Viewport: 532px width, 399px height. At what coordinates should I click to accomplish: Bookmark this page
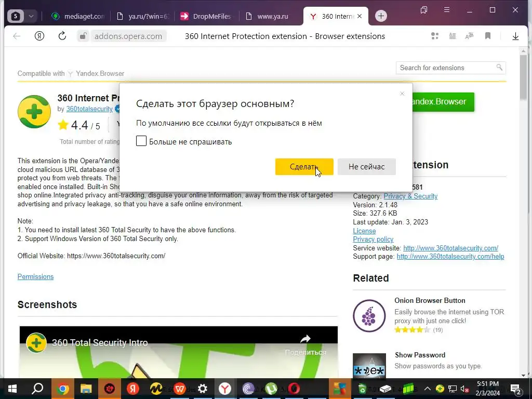(488, 36)
